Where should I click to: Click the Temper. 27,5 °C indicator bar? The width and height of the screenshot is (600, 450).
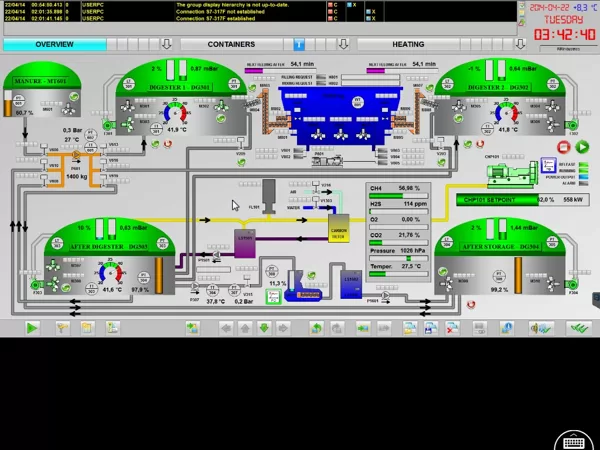[398, 274]
